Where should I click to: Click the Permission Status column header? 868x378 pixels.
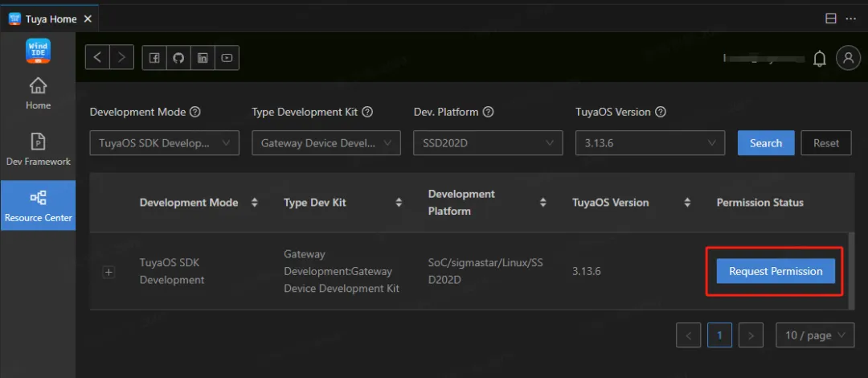coord(760,203)
